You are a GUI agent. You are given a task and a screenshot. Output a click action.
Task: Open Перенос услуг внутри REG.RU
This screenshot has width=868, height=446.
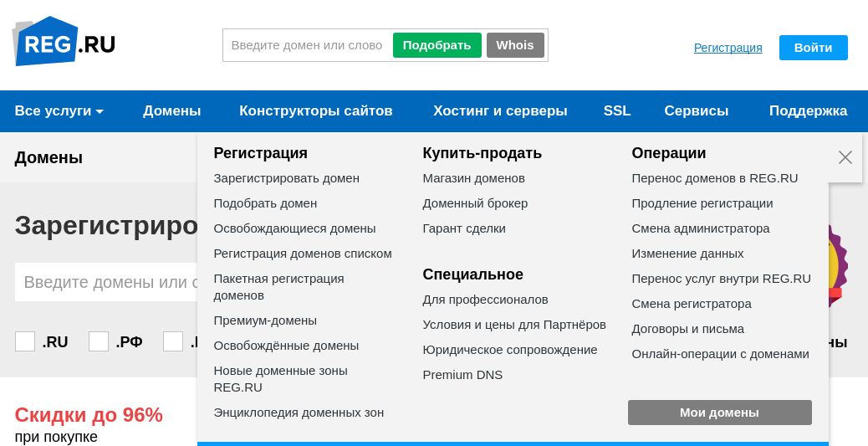[722, 279]
